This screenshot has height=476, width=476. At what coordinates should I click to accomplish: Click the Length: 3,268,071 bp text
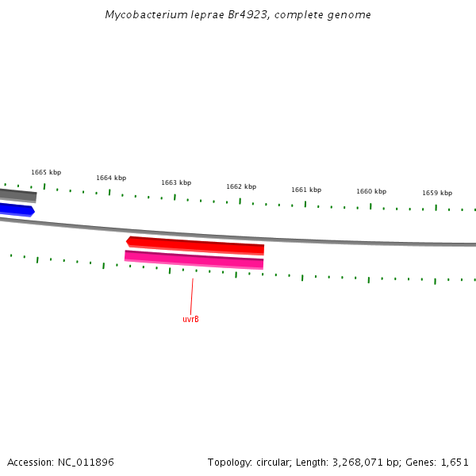pos(349,463)
